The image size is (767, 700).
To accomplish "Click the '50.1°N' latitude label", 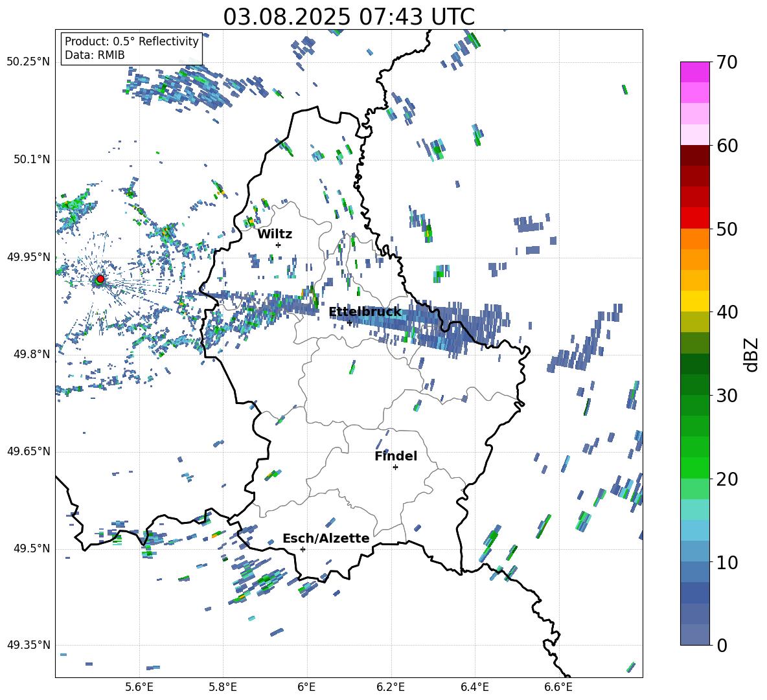I will point(31,159).
